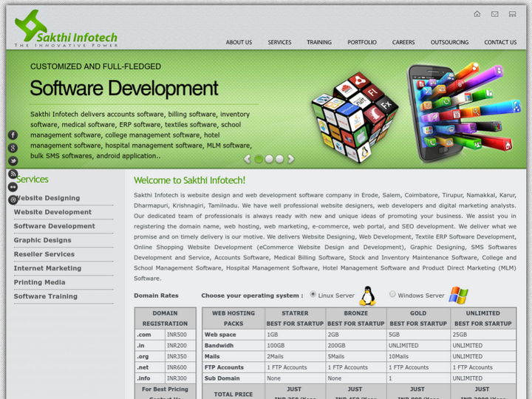
Task: Click the GOLD column header
Action: tap(418, 318)
